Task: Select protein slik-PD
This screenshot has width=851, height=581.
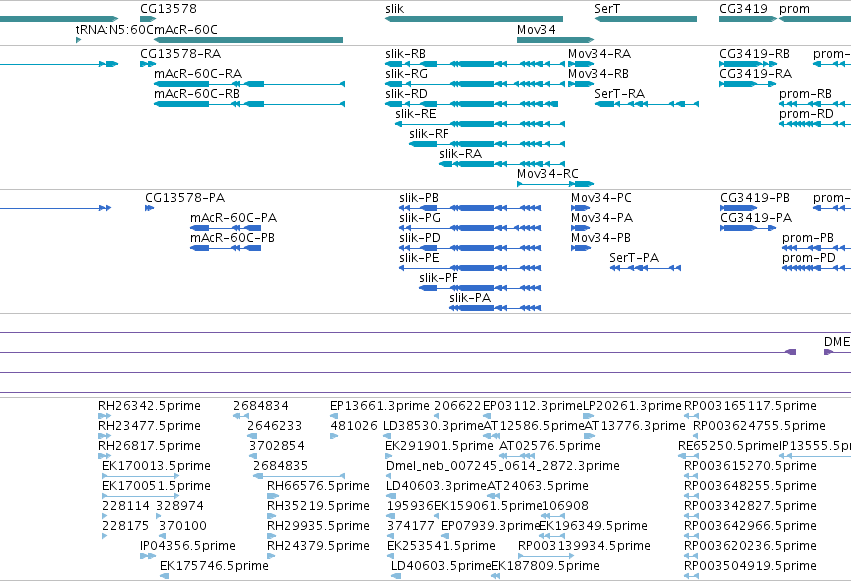Action: 470,248
